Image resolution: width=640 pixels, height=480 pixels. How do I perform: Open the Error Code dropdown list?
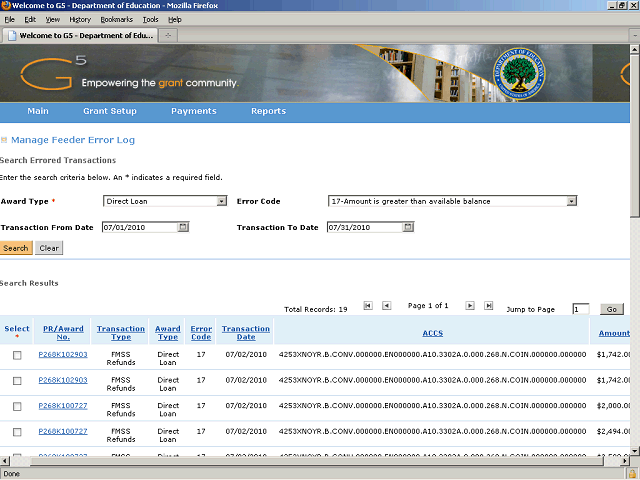(x=572, y=201)
